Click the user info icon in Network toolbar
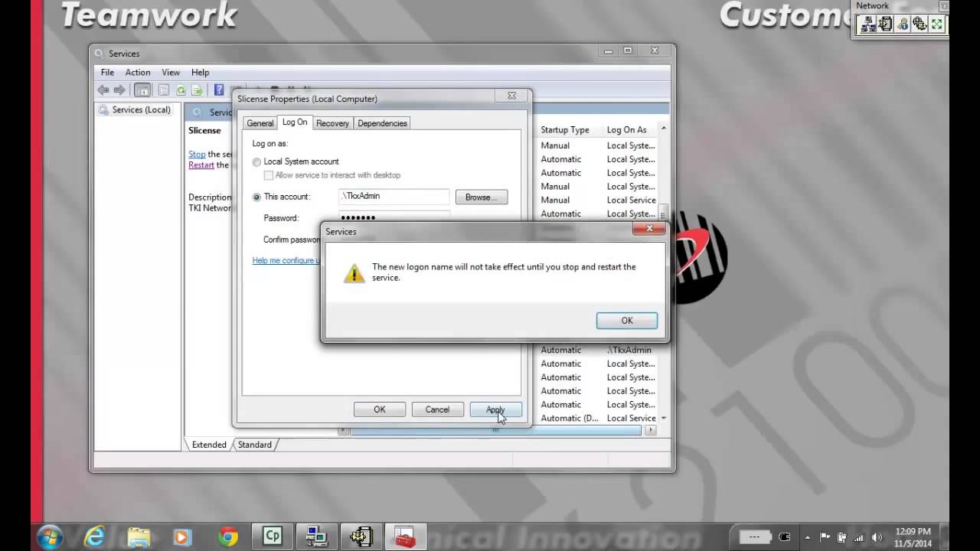The width and height of the screenshot is (980, 551). coord(903,24)
